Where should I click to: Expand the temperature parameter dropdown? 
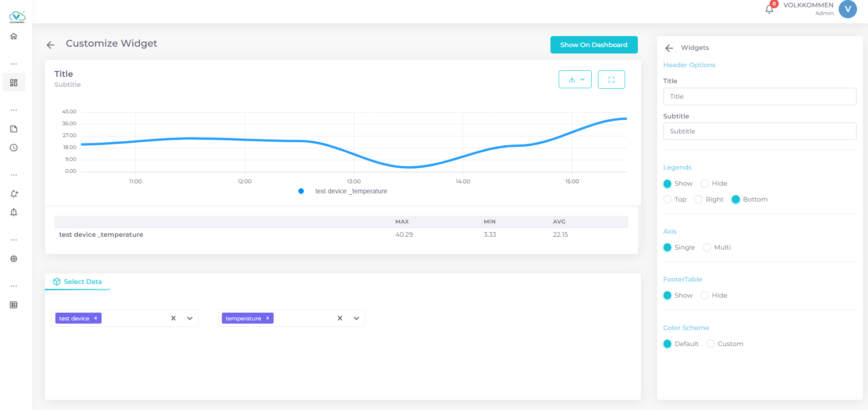(x=356, y=319)
